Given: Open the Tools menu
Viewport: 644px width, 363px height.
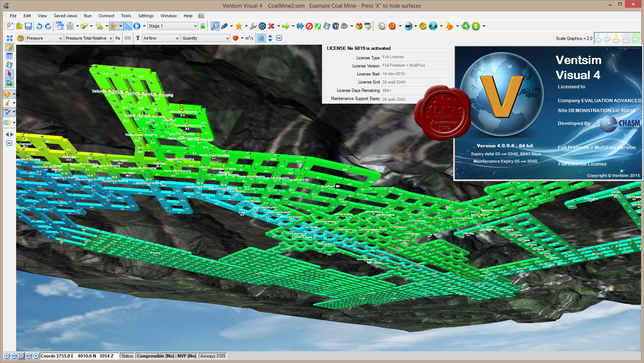Looking at the screenshot, I should [126, 16].
